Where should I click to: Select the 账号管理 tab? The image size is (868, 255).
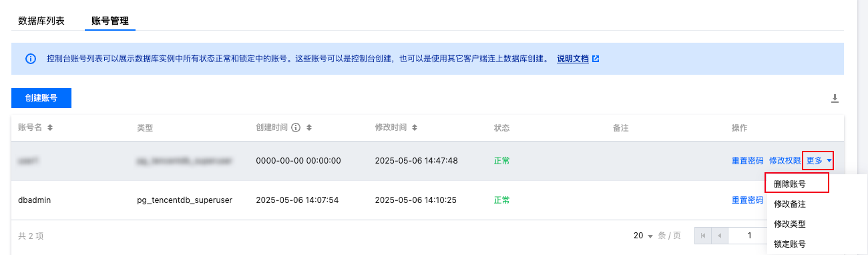[110, 20]
